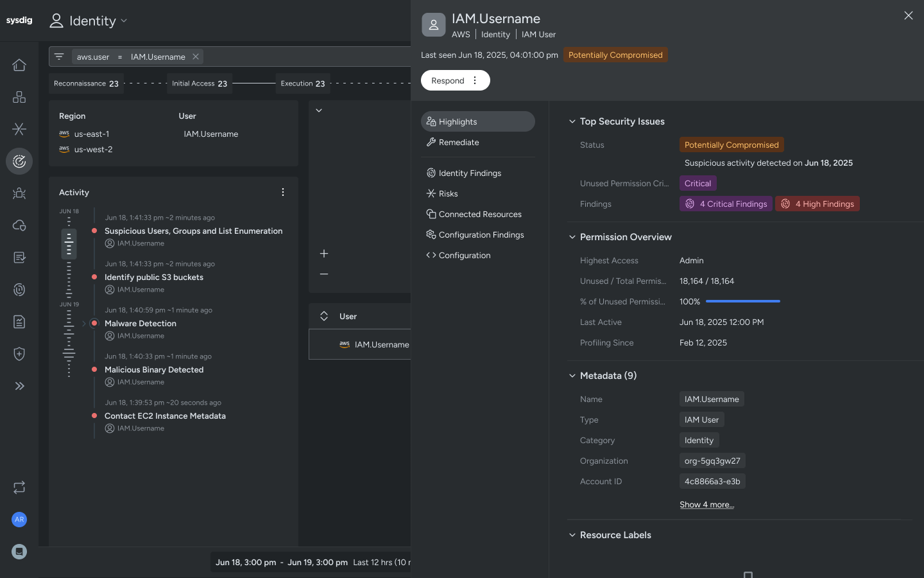Open Activity panel three-dot menu
924x578 pixels.
click(x=283, y=192)
